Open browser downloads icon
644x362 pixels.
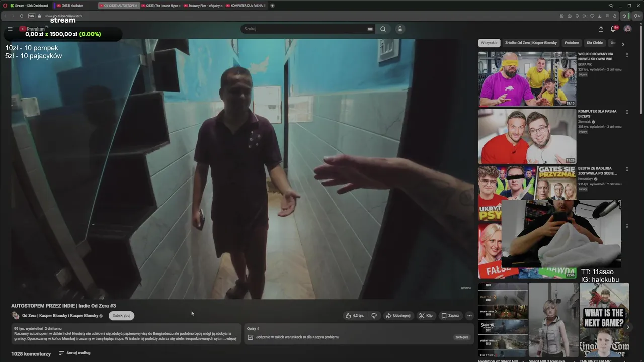(x=600, y=16)
